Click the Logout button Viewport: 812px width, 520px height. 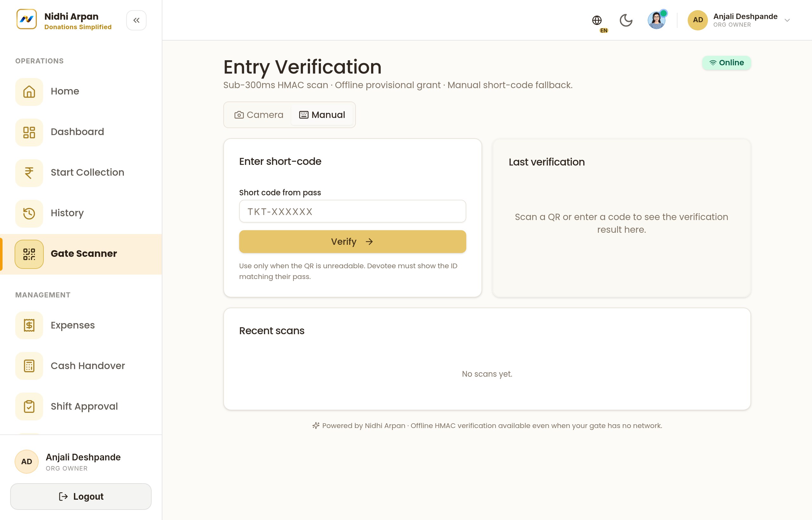point(81,496)
